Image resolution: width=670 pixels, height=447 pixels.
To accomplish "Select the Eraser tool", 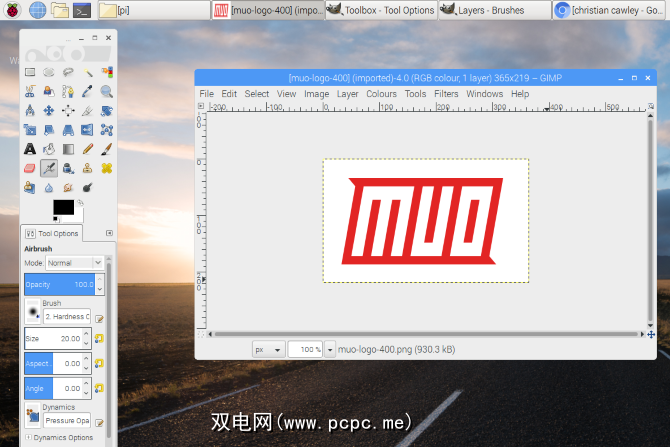I will pyautogui.click(x=30, y=168).
